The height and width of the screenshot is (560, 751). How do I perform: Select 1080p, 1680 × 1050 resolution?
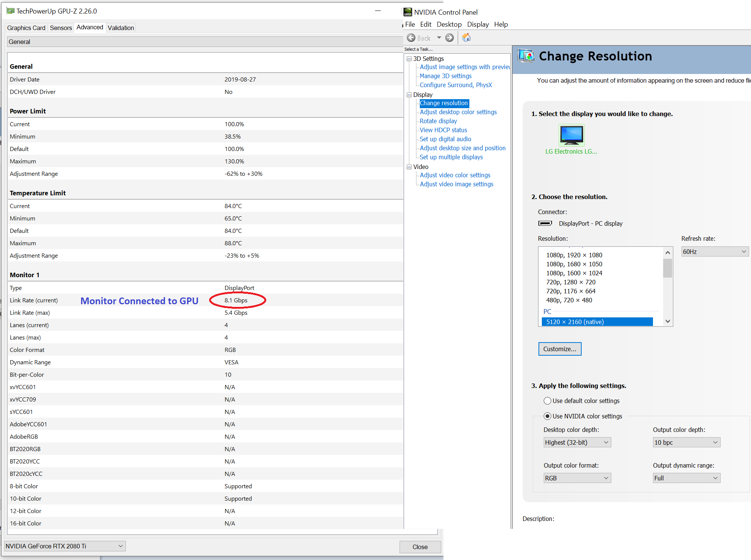(x=574, y=264)
